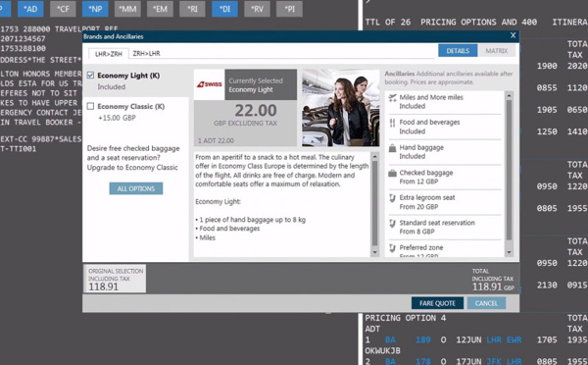Click the brand description scroll-down arrow
This screenshot has width=588, height=365.
coord(374,252)
